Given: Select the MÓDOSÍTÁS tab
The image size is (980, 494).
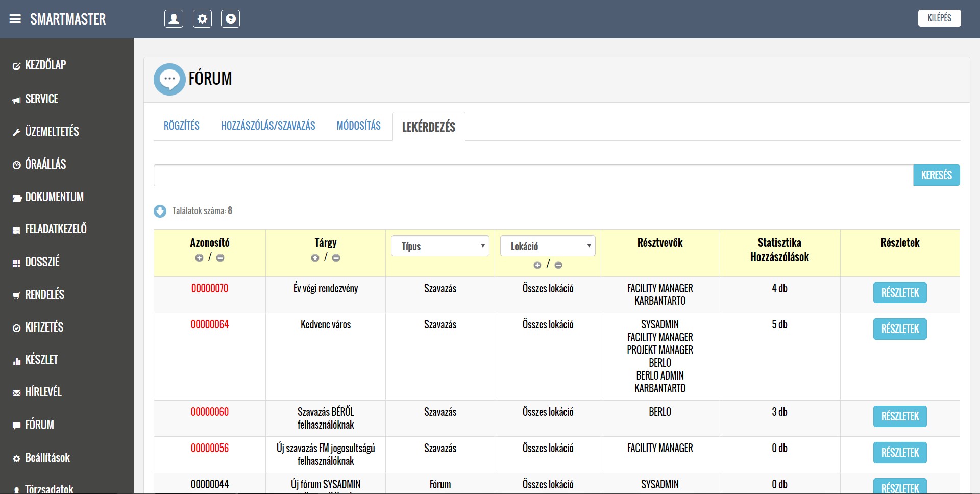Looking at the screenshot, I should 358,126.
